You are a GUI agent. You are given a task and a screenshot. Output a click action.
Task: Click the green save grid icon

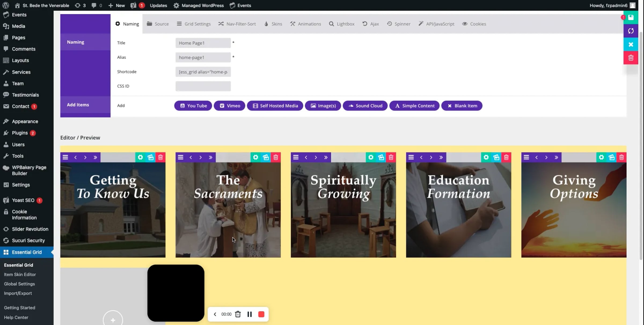(631, 17)
